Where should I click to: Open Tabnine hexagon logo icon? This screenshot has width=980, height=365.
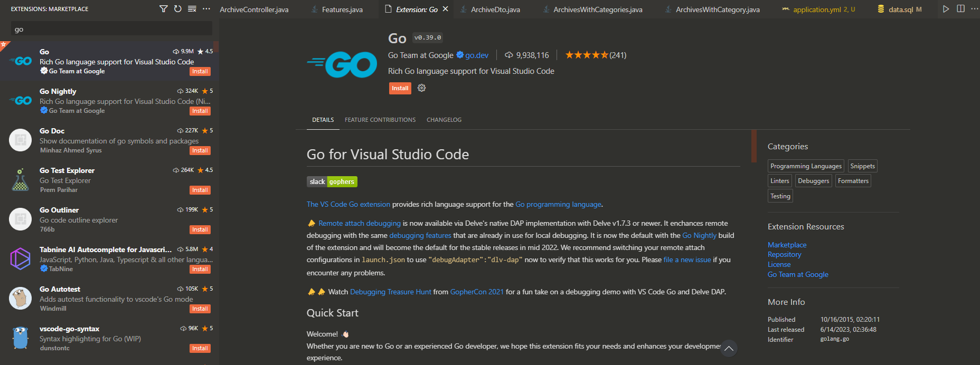[20, 259]
